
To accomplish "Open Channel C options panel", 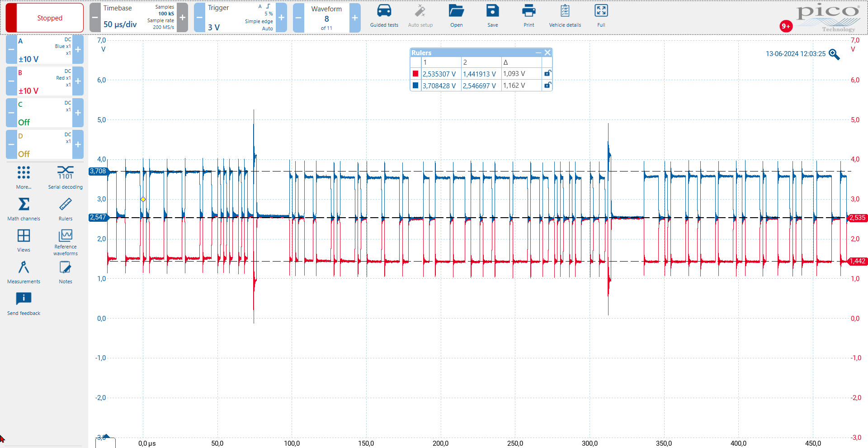I will click(x=44, y=113).
